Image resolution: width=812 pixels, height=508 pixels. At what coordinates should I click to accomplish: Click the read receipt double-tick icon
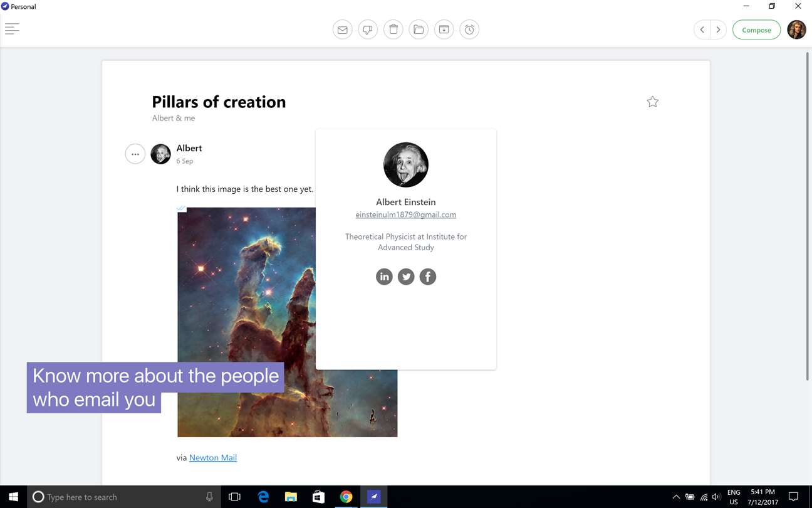(181, 208)
